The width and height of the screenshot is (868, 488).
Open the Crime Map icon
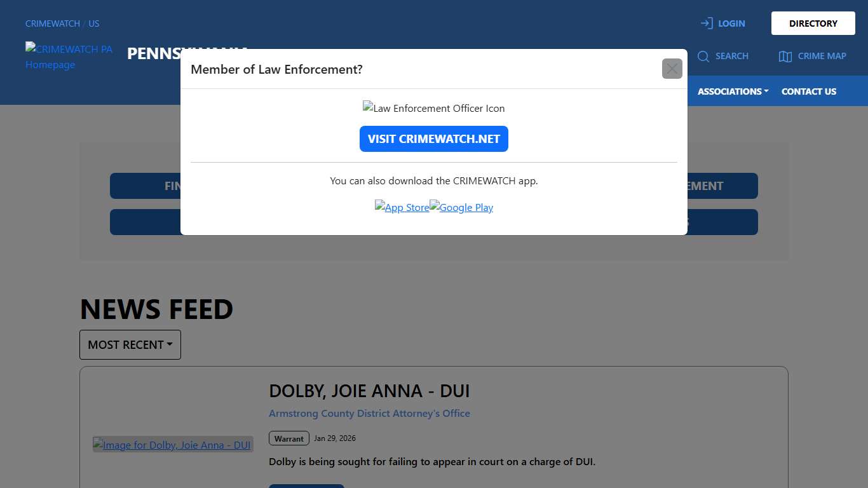pyautogui.click(x=785, y=57)
